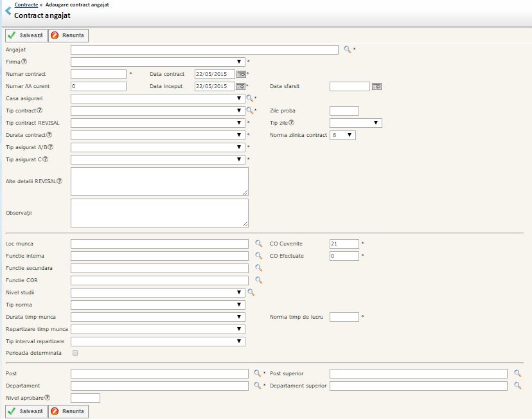Expand the Firma dropdown
Image resolution: width=532 pixels, height=419 pixels.
point(157,62)
